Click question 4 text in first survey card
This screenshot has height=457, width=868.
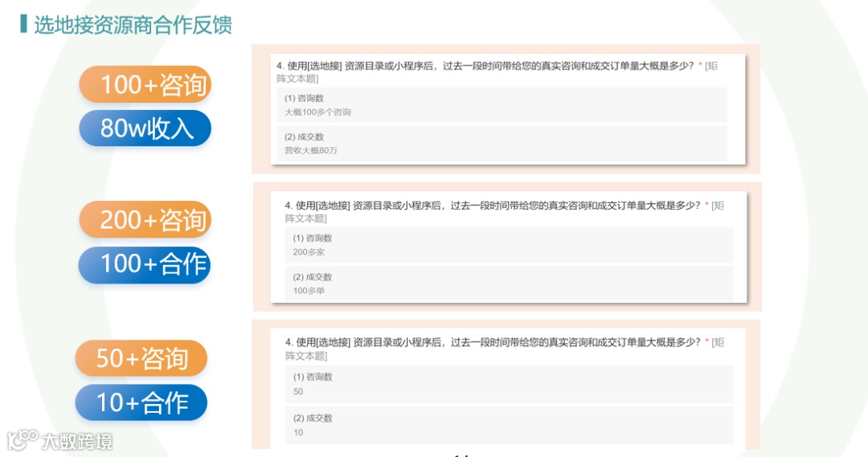click(x=497, y=72)
